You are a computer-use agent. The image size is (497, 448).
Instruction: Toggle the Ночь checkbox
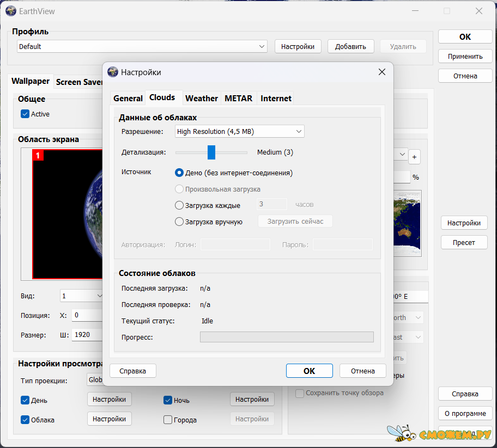click(168, 400)
